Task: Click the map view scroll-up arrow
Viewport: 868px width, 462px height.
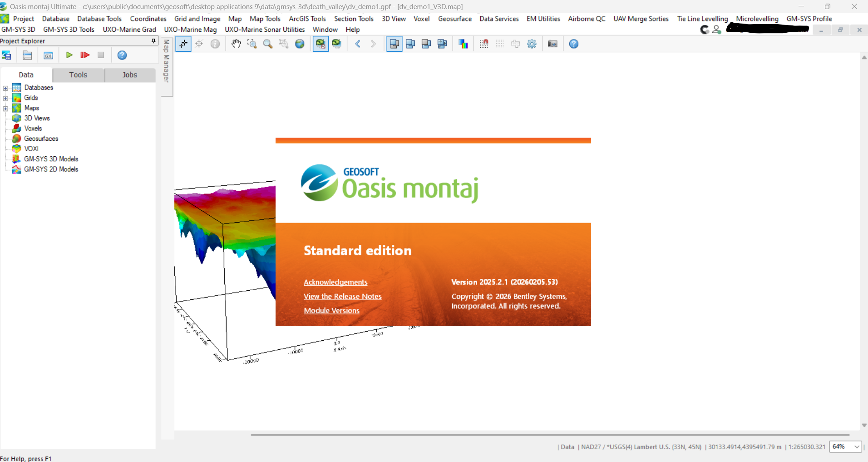Action: coord(864,58)
